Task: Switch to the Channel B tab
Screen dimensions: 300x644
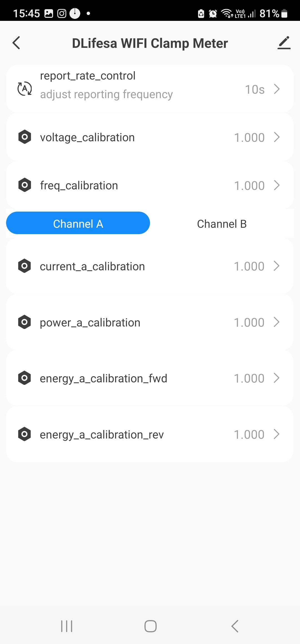Action: tap(222, 224)
